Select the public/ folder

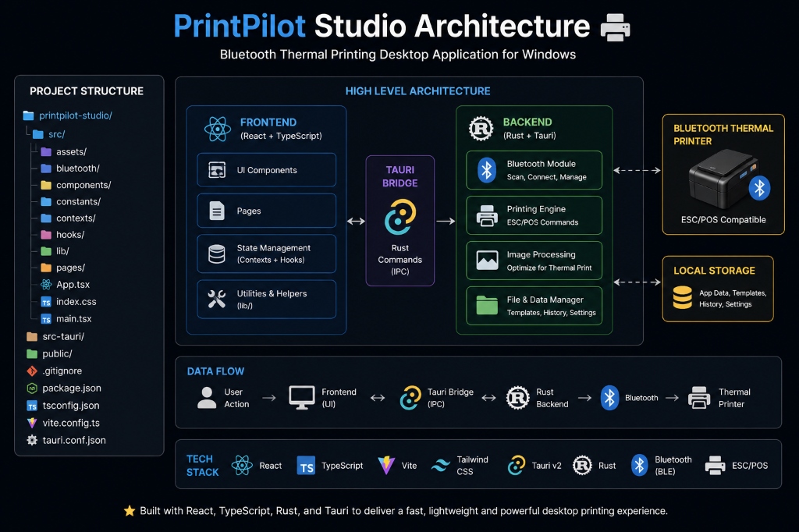[49, 353]
